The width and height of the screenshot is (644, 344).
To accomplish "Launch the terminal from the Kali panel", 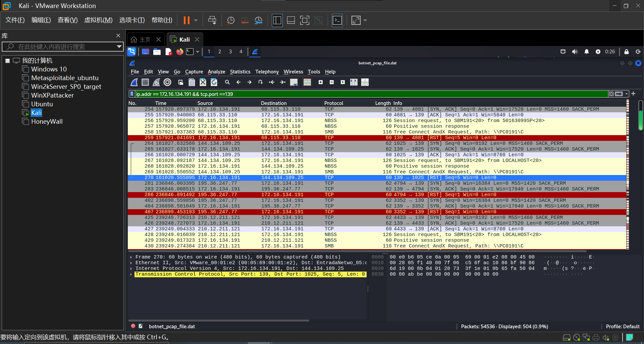I will pos(190,52).
